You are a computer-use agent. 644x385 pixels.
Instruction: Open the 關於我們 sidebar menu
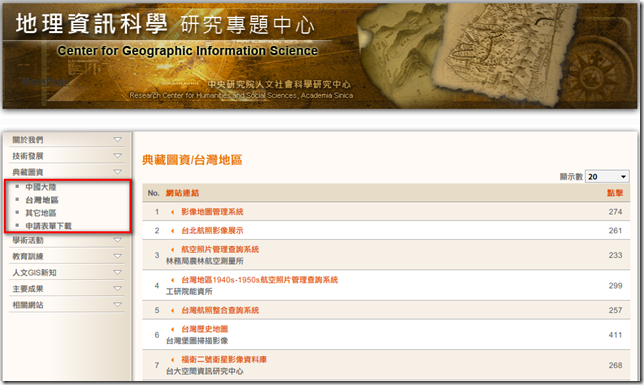click(28, 140)
